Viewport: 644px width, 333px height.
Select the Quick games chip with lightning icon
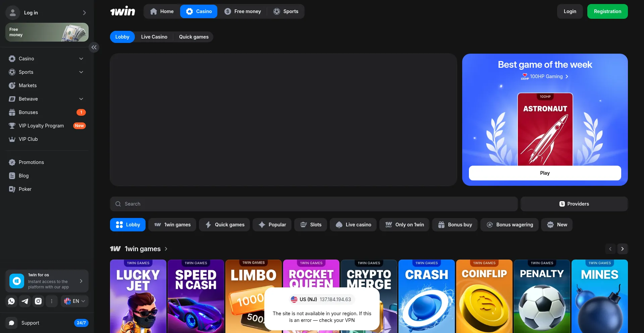pyautogui.click(x=224, y=225)
